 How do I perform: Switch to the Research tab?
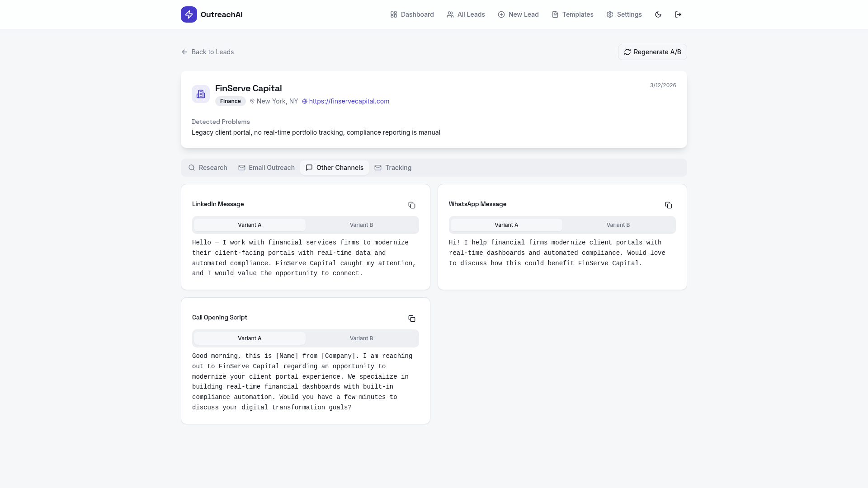click(208, 168)
